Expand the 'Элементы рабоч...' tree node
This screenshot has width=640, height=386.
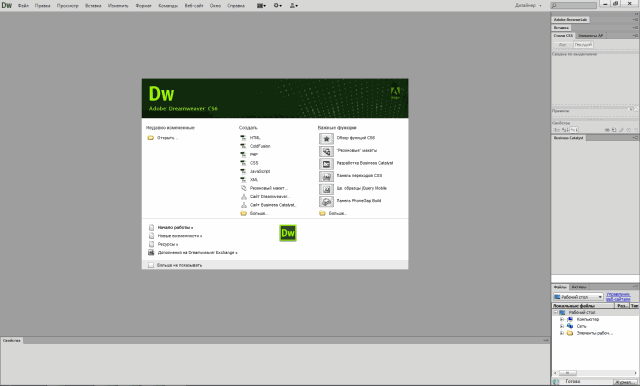(562, 333)
